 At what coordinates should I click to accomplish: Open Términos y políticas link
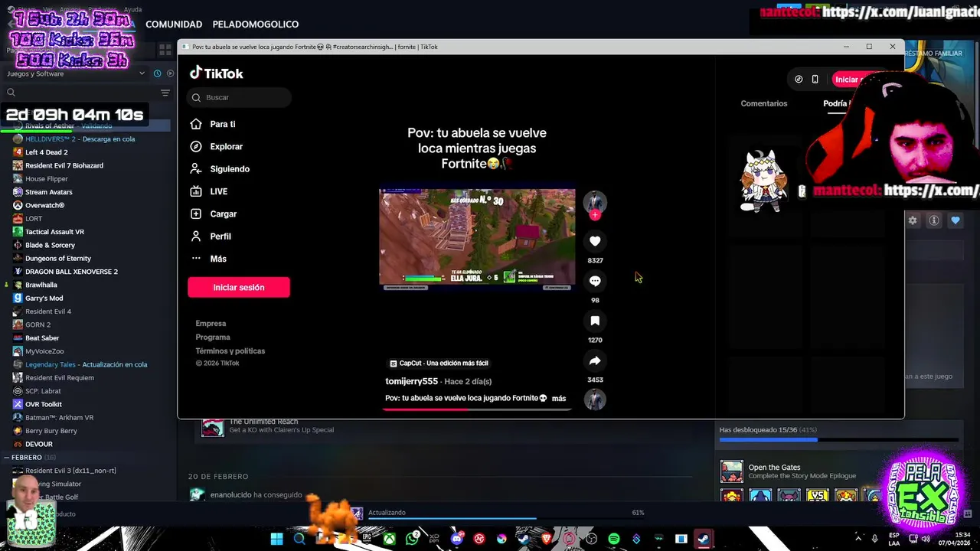(x=230, y=350)
